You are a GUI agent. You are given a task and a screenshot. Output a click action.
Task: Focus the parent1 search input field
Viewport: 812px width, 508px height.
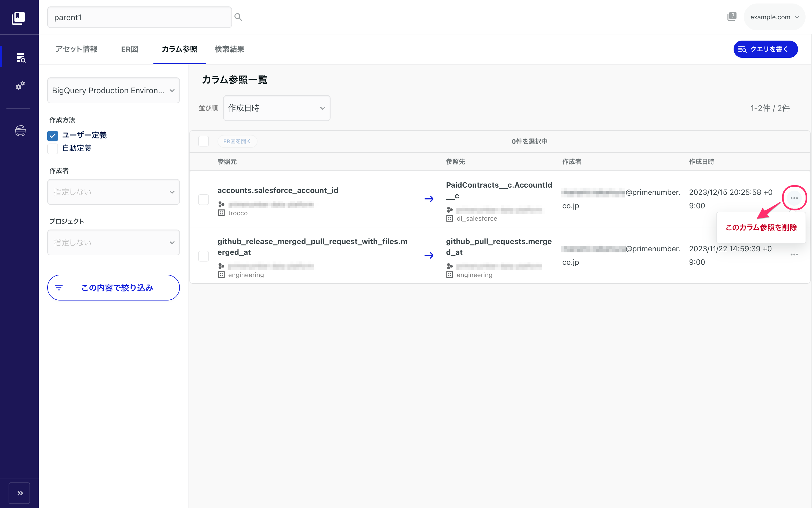click(139, 17)
